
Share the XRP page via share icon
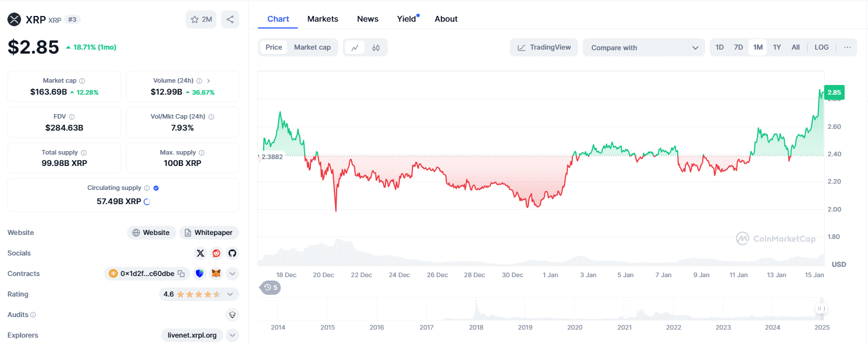tap(230, 19)
